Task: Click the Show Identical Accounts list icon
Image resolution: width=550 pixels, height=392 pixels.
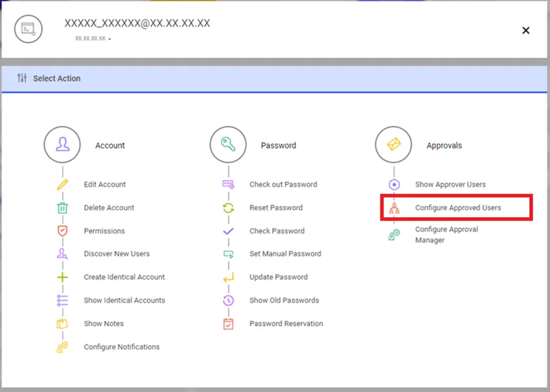Action: (63, 301)
